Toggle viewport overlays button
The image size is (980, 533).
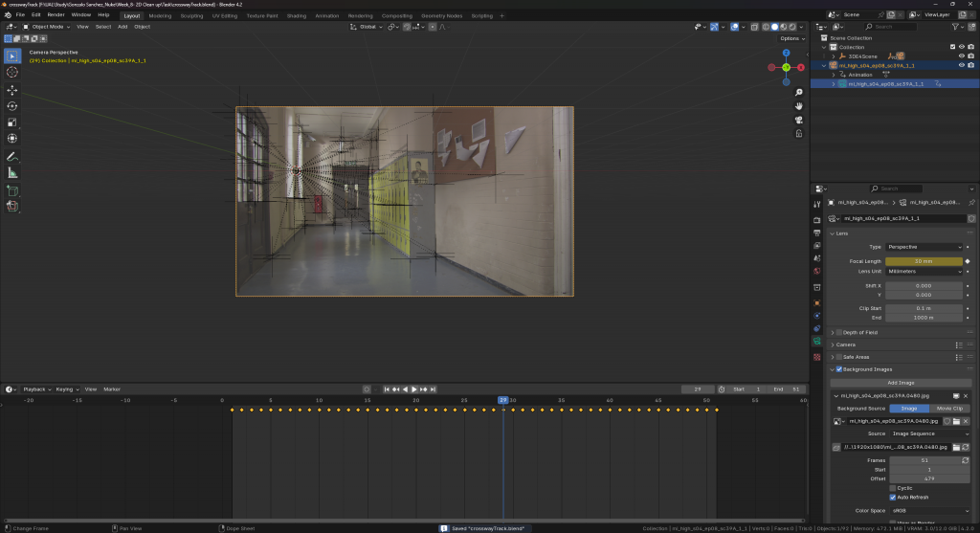(x=734, y=27)
